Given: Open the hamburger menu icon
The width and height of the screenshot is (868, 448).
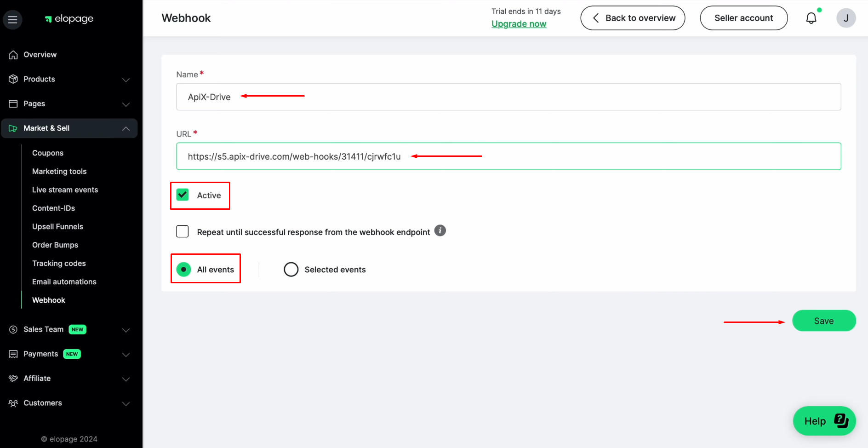Looking at the screenshot, I should click(x=12, y=19).
